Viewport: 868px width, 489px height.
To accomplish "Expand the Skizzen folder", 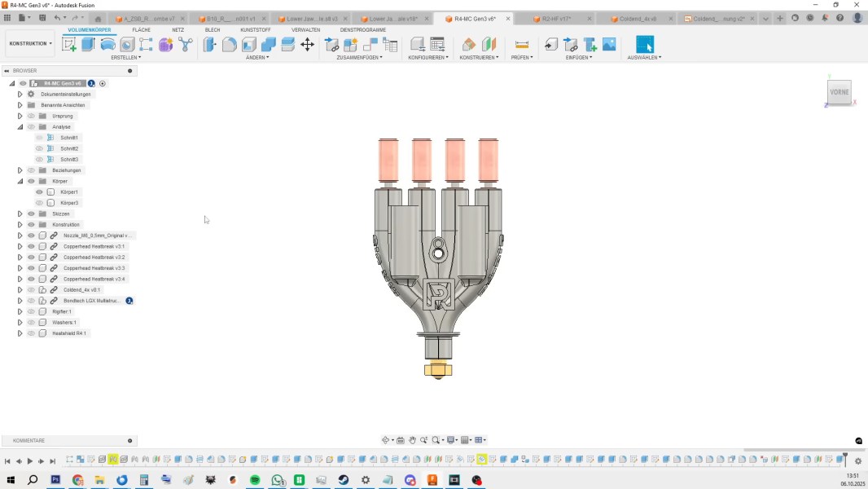I will [x=20, y=214].
